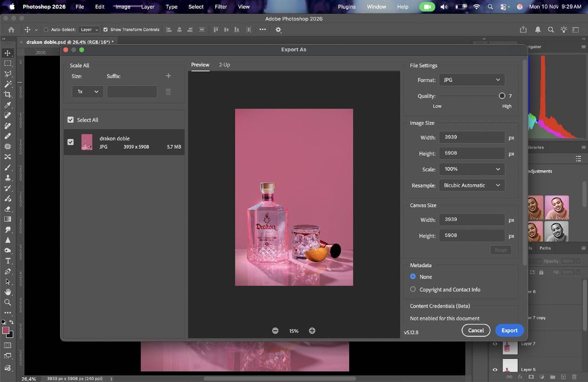Click the zoom in plus icon in preview
The width and height of the screenshot is (588, 382).
(312, 331)
